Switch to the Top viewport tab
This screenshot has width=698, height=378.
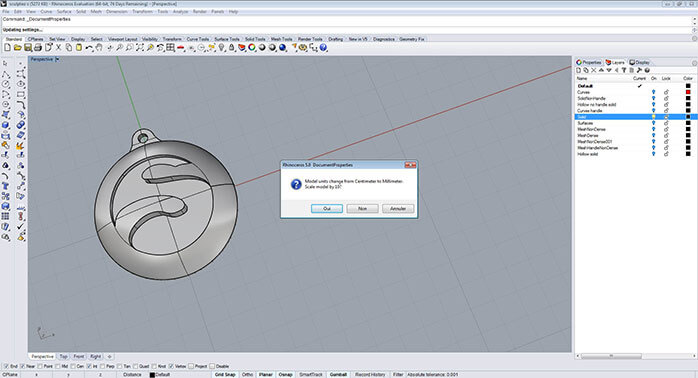[63, 357]
